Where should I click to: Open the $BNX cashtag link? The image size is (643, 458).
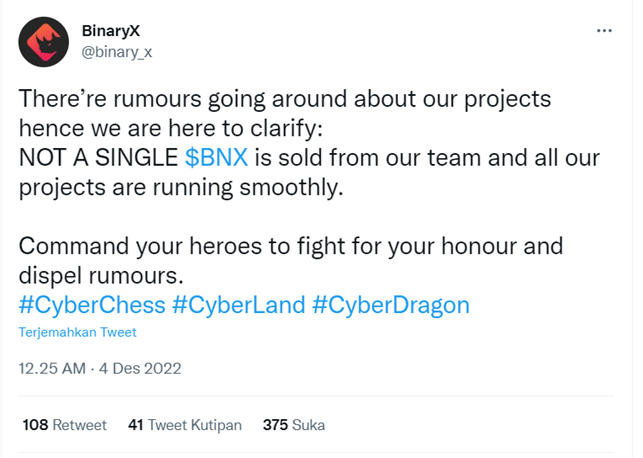coord(216,158)
